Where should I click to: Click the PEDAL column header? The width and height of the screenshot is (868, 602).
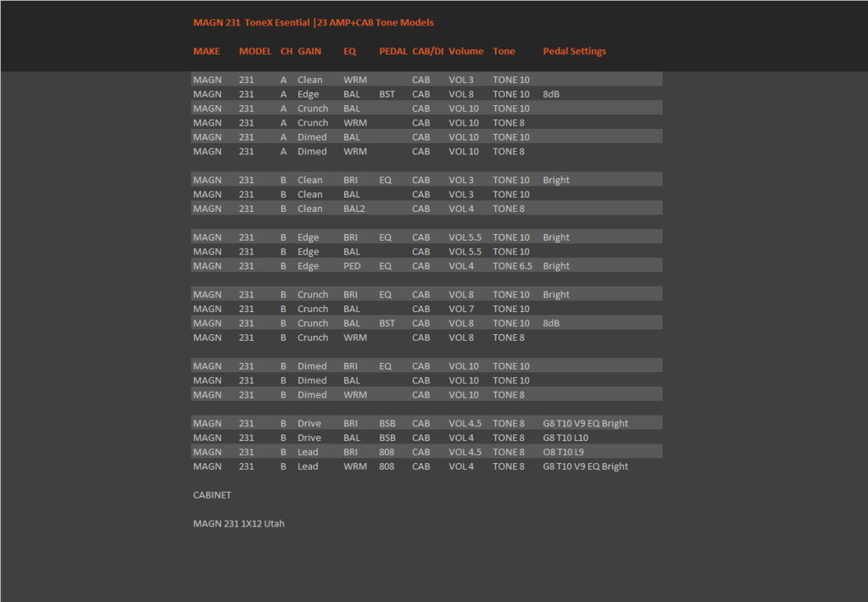[x=393, y=51]
